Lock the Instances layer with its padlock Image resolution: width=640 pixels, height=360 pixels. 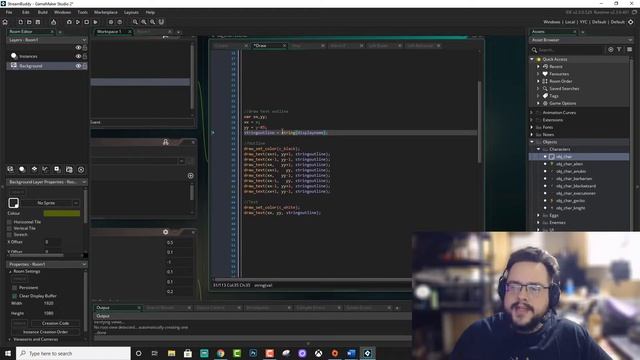tap(84, 56)
